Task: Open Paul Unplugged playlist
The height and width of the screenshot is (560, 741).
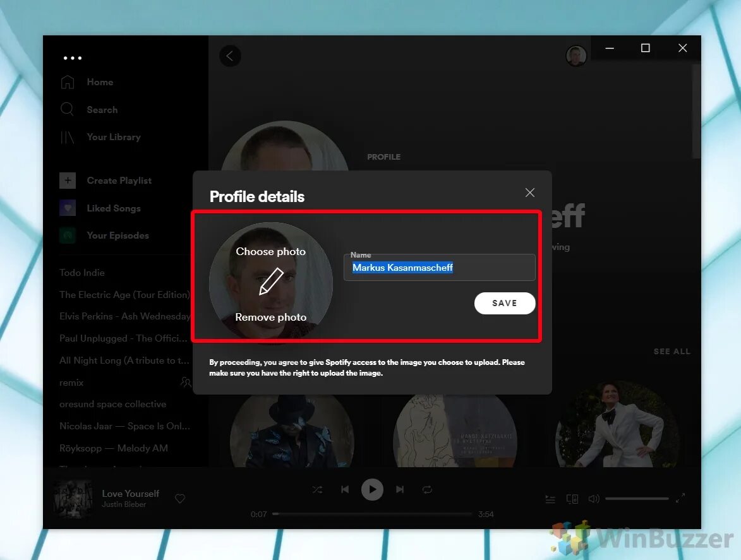Action: (123, 338)
